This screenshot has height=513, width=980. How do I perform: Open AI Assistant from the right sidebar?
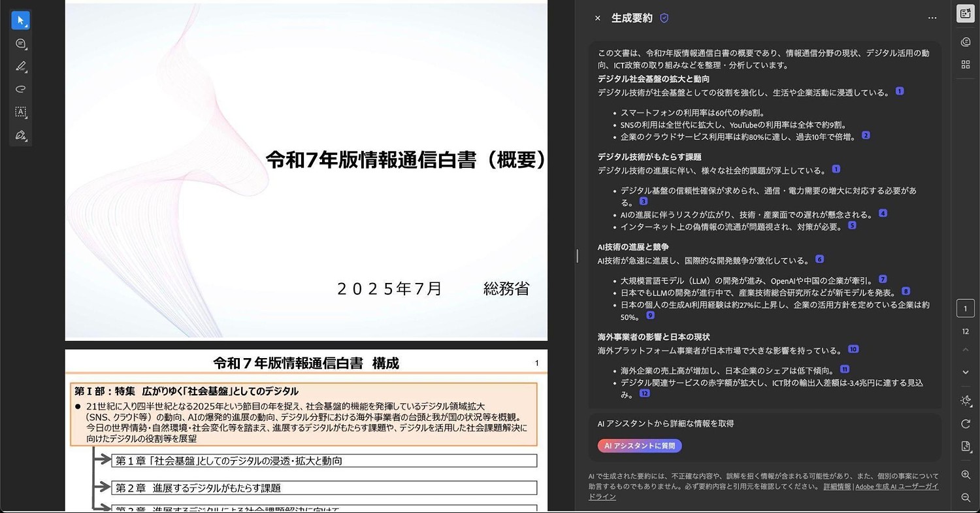(966, 41)
